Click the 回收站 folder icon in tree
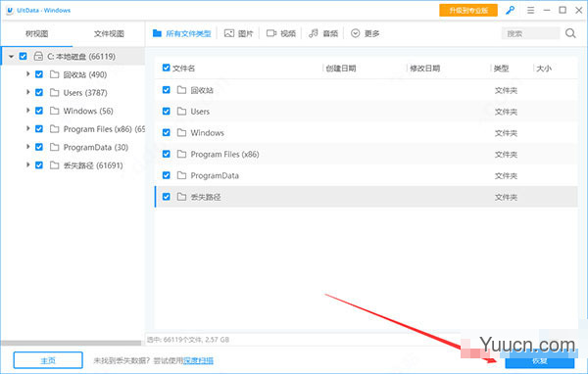This screenshot has width=588, height=374. click(54, 74)
